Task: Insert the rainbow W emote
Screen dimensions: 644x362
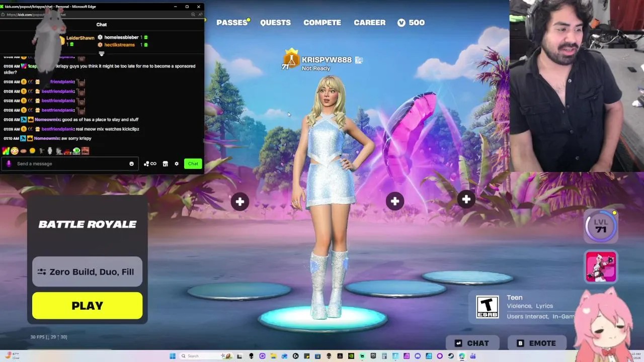Action: click(6, 151)
